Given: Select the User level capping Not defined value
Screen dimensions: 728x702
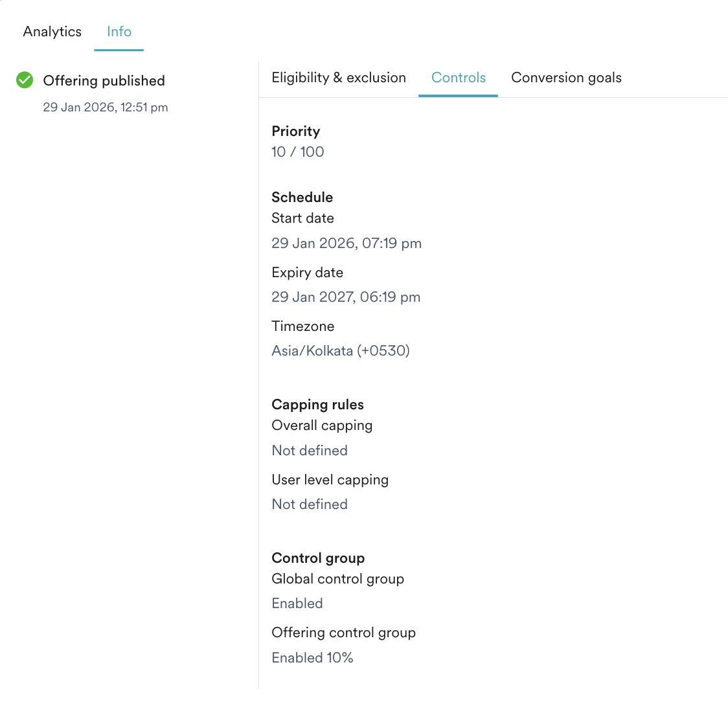Looking at the screenshot, I should (x=310, y=504).
